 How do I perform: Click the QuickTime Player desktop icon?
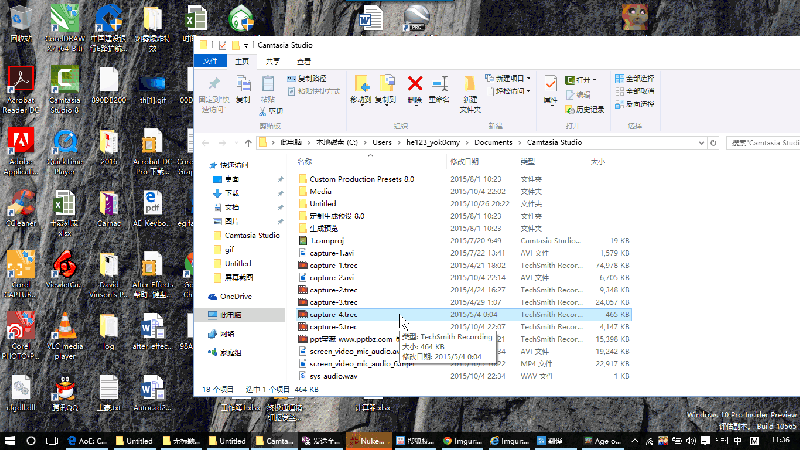click(65, 152)
